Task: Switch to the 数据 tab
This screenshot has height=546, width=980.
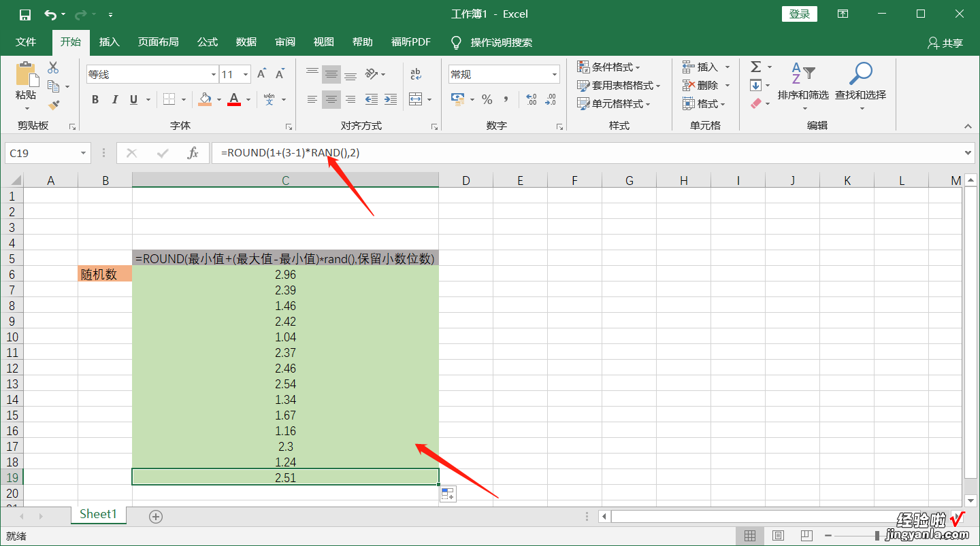Action: click(246, 42)
